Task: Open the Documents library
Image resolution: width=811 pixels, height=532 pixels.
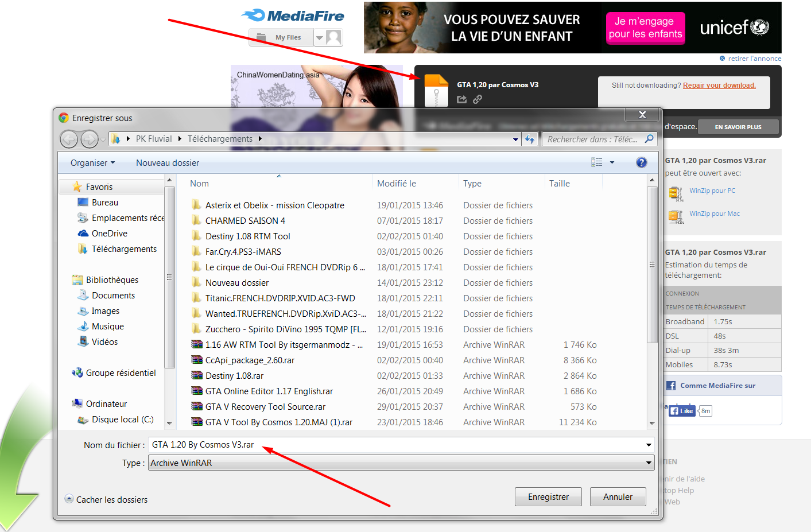Action: click(x=113, y=296)
